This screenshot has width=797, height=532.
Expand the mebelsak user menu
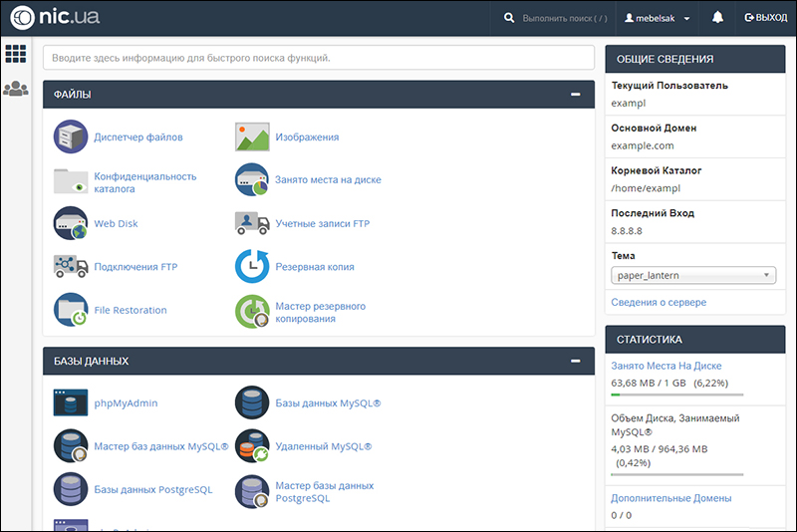click(658, 18)
